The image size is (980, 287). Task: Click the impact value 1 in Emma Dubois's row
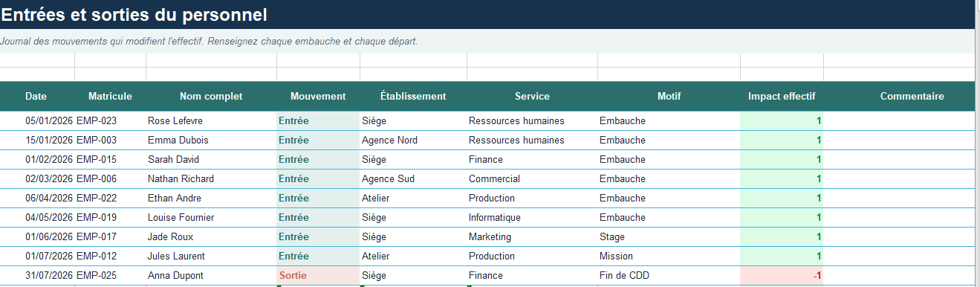point(782,140)
